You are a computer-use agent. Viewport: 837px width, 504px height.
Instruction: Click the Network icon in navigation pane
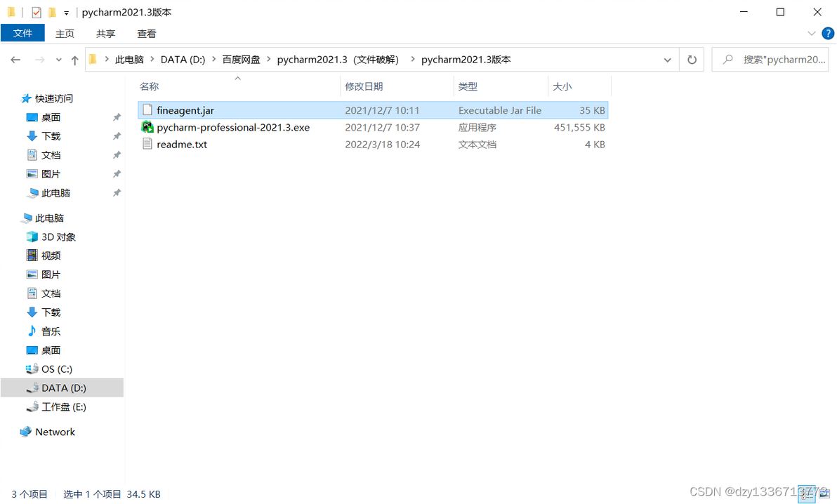[x=25, y=432]
